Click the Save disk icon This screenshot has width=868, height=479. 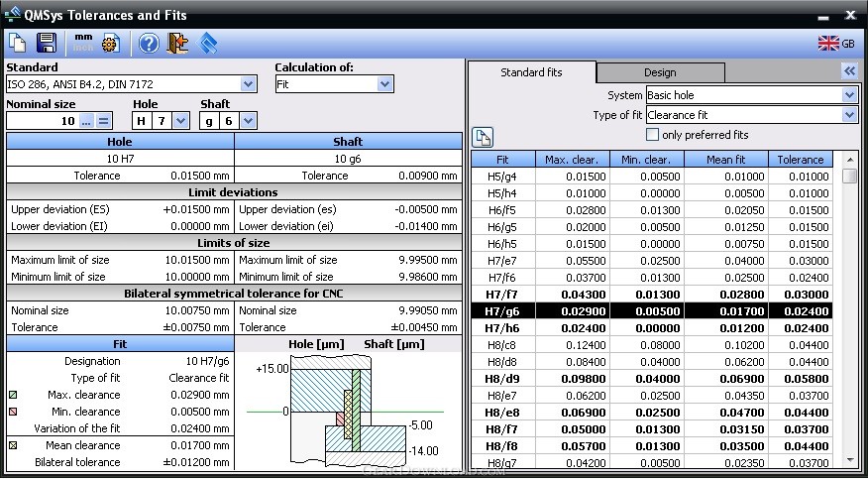(47, 43)
